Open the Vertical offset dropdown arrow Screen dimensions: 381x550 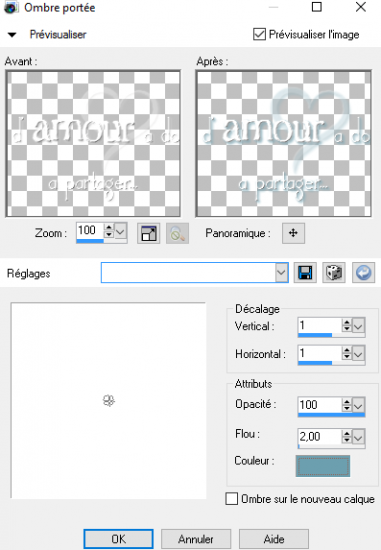click(x=358, y=327)
